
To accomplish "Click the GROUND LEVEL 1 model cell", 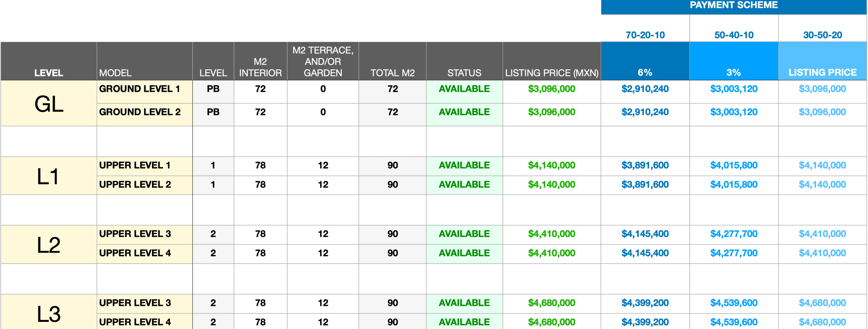I will 139,89.
